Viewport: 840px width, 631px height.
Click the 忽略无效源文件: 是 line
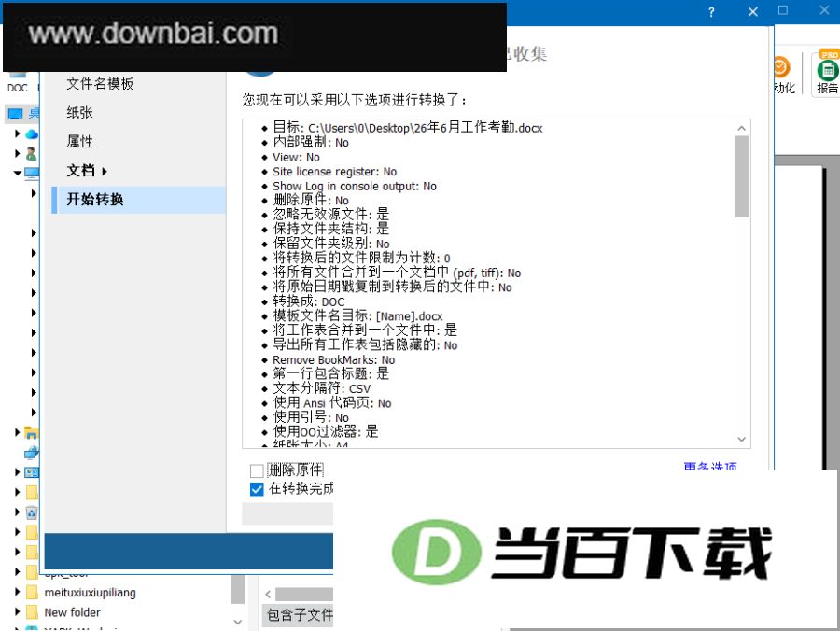coord(330,215)
